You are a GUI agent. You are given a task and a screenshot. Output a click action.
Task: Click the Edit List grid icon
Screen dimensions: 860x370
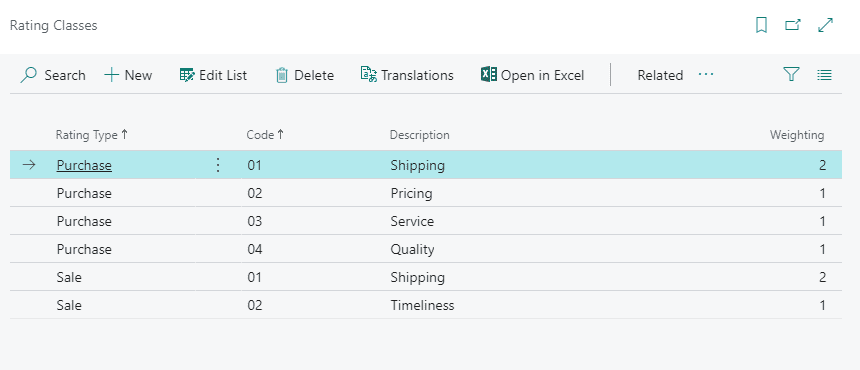click(x=187, y=75)
